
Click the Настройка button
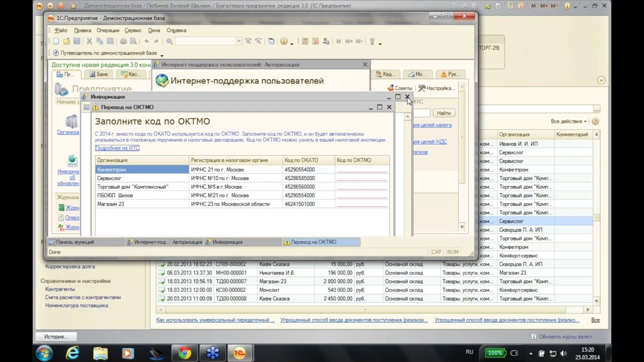[436, 88]
